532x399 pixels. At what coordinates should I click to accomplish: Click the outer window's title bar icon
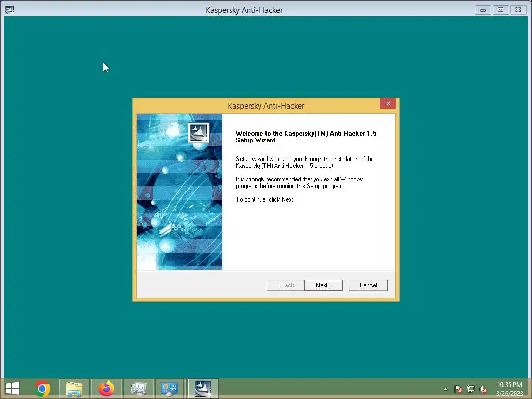click(x=9, y=10)
